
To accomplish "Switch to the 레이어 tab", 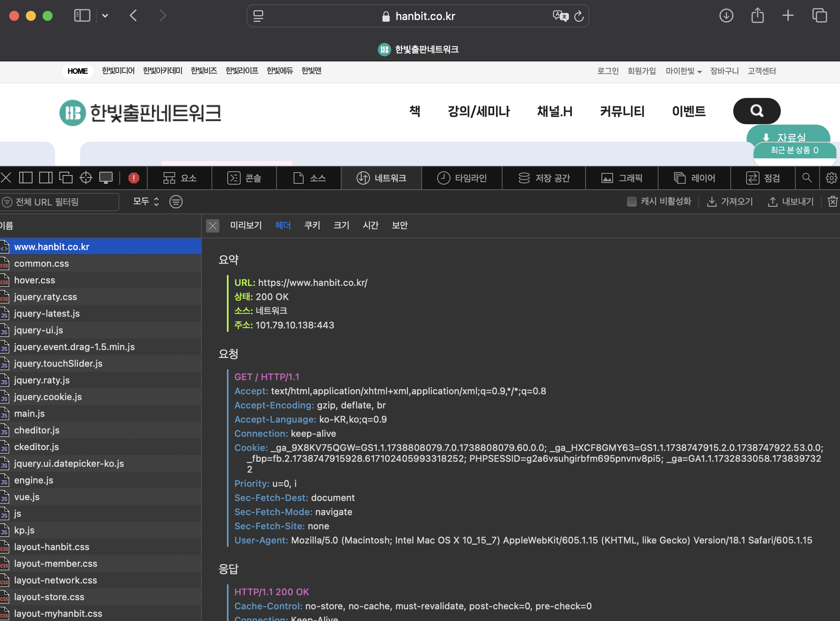I will coord(694,178).
